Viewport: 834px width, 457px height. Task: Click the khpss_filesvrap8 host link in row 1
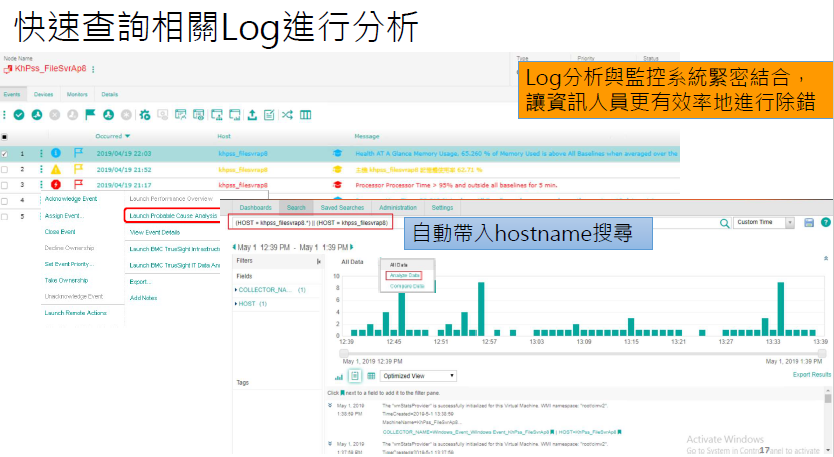tap(243, 153)
